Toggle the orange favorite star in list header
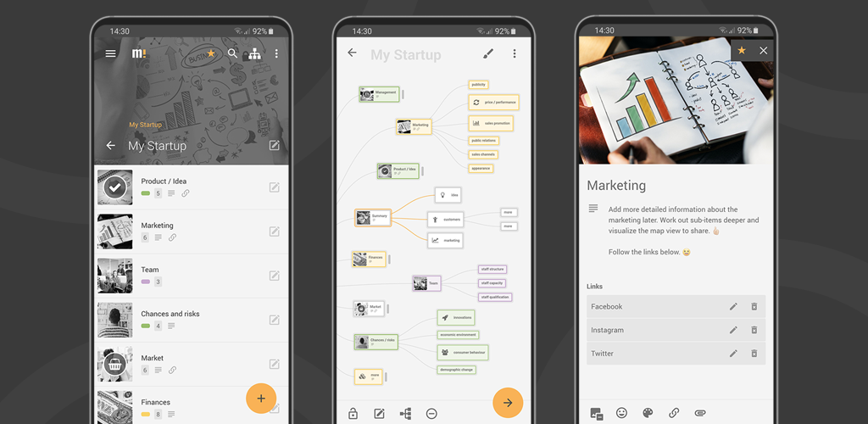 coord(210,53)
